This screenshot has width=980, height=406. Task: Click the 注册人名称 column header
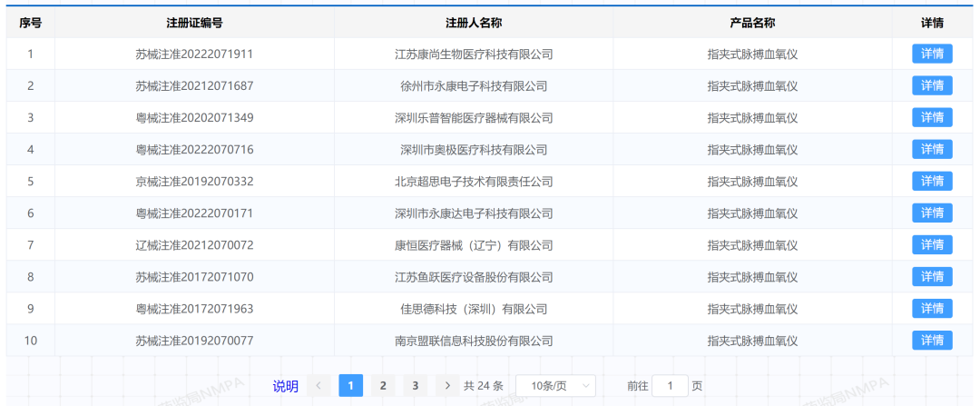click(474, 23)
